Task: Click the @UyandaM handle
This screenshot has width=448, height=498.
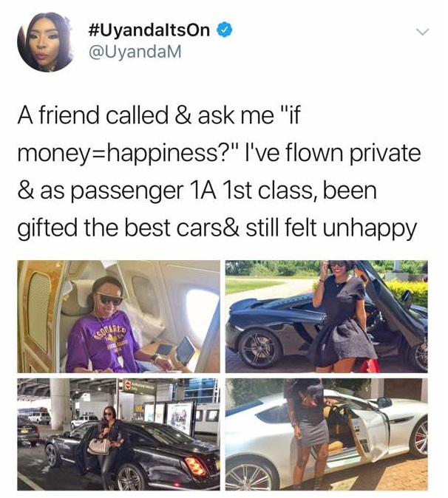Action: [x=135, y=52]
